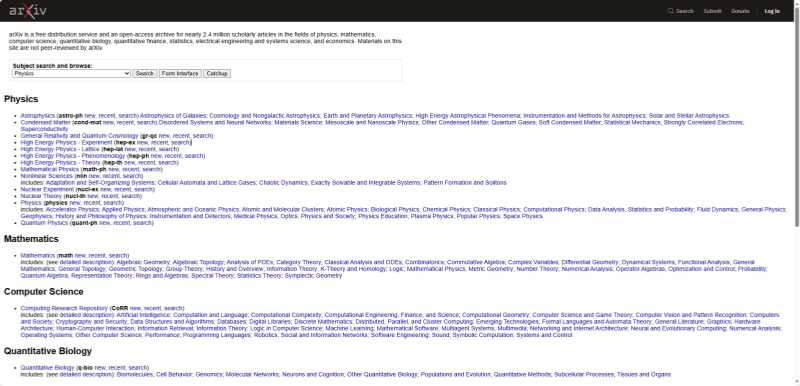Click the scrollbar up arrow at top right

(x=796, y=4)
